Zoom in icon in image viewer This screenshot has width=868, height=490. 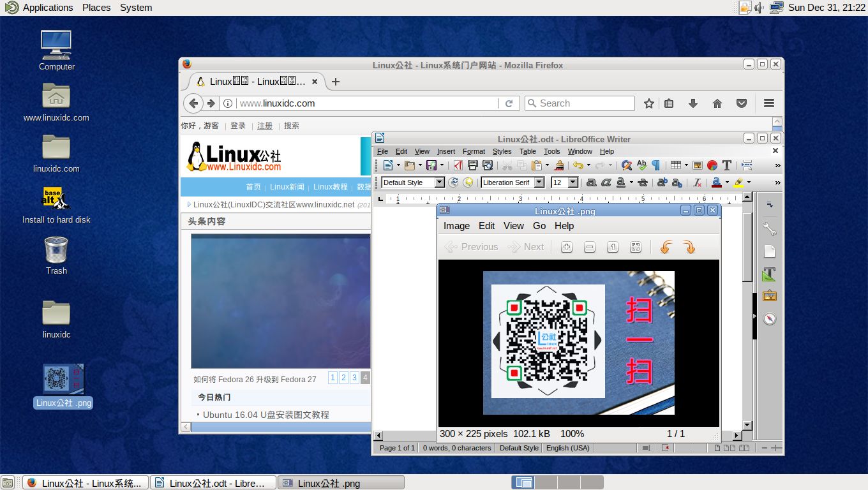coord(566,247)
